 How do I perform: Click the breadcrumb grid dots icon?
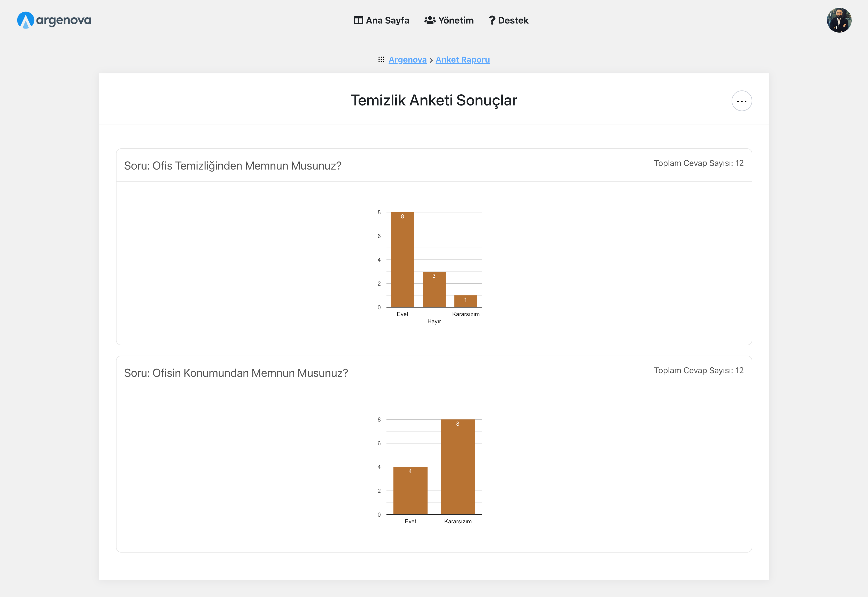[381, 59]
